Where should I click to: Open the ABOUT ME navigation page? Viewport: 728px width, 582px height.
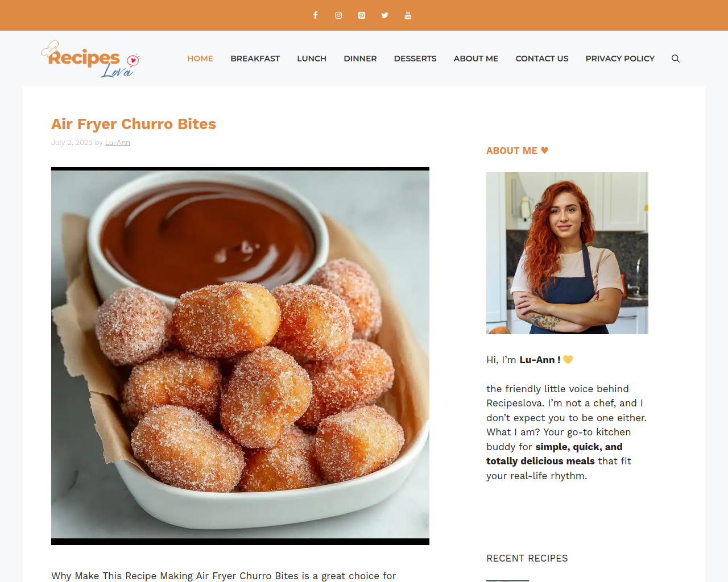click(476, 59)
